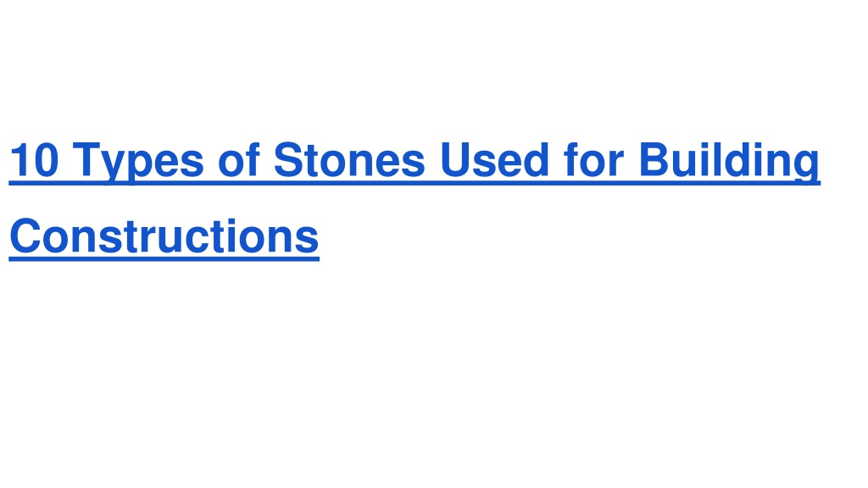Click the word 'for' in the blue headline
868x488 pixels.
point(593,160)
